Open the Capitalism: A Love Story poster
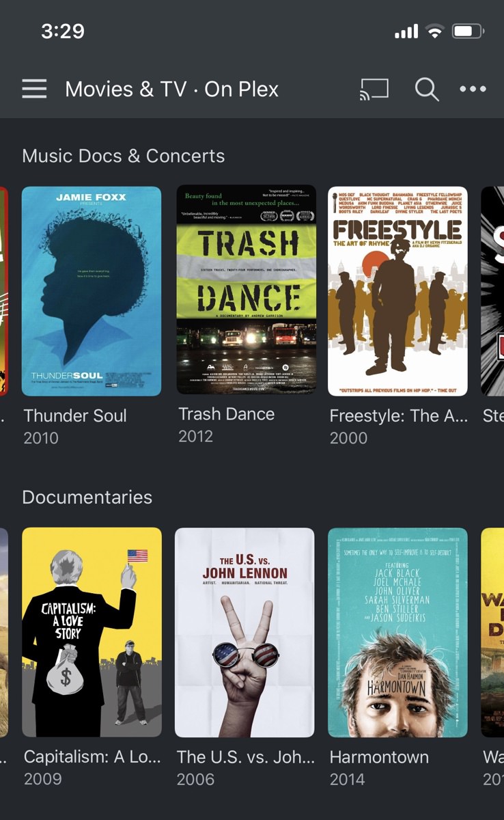 tap(92, 632)
